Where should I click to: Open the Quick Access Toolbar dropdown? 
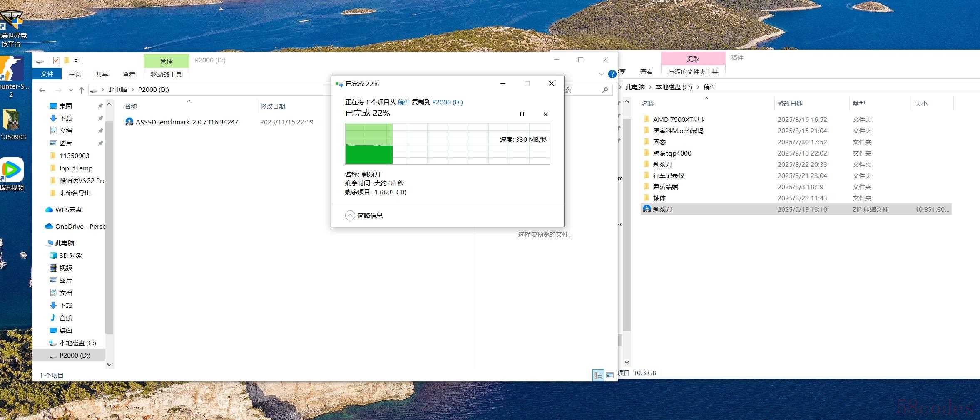pos(76,61)
